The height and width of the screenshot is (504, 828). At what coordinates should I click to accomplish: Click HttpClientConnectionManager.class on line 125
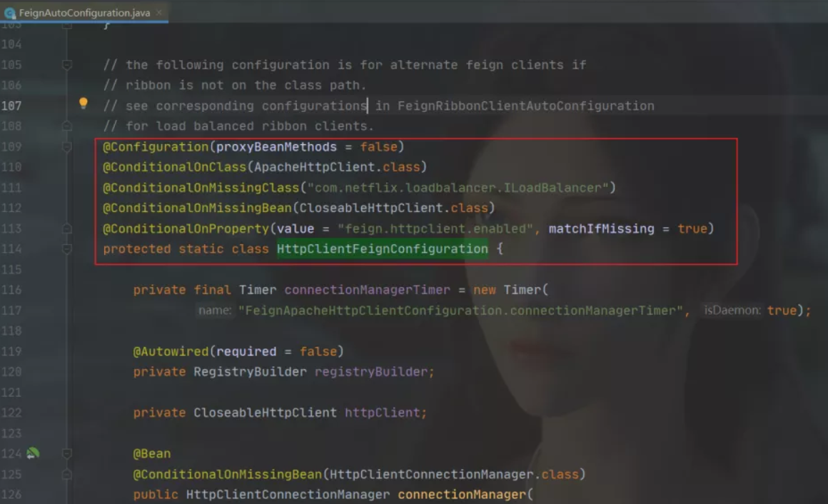(454, 474)
